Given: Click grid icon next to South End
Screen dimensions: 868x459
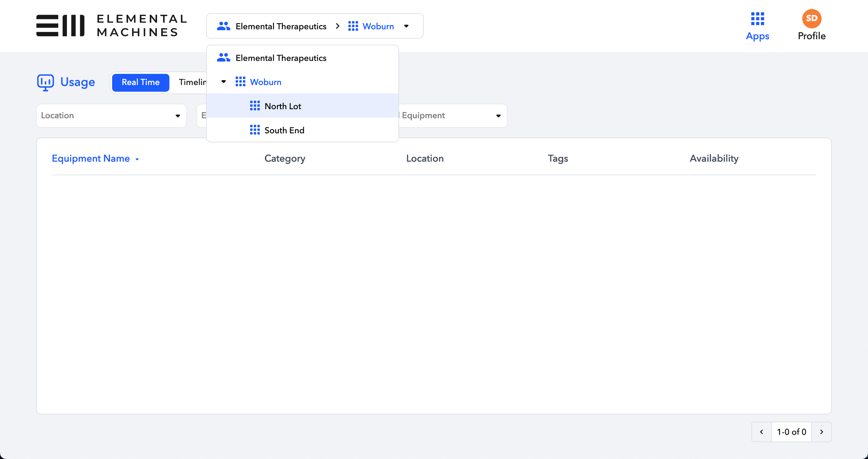Looking at the screenshot, I should [x=255, y=130].
